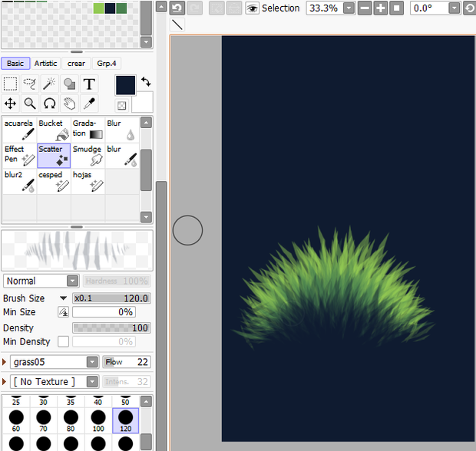Choose the Lasso selection tool
The image size is (476, 451).
tap(30, 84)
